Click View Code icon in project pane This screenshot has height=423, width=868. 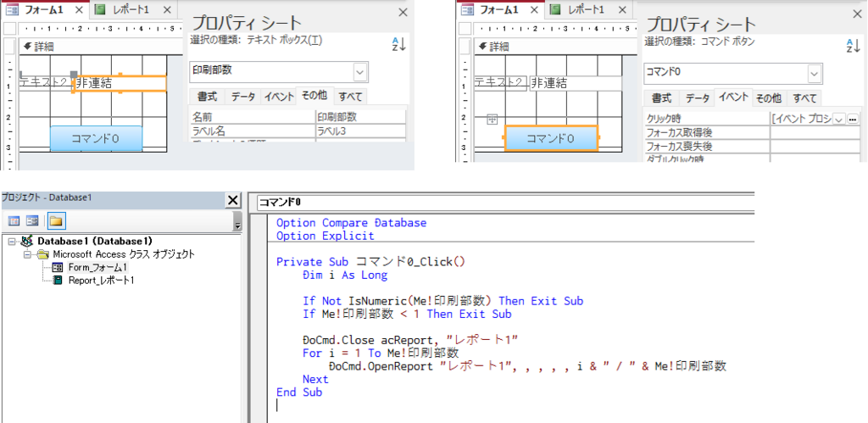click(14, 221)
